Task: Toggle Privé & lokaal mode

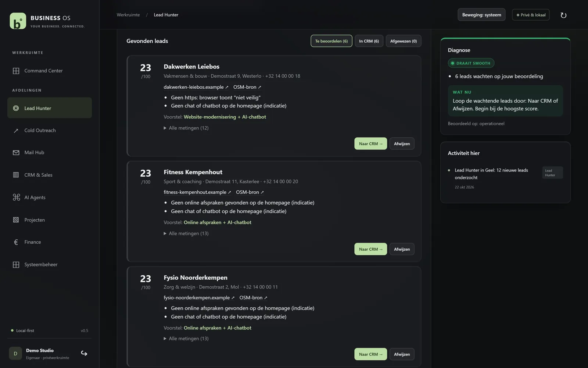Action: point(531,15)
